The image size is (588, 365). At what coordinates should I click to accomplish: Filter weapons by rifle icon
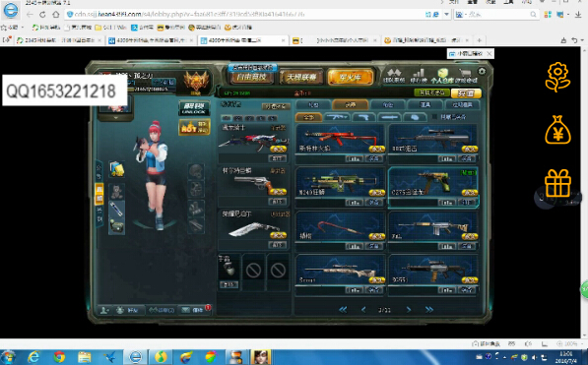[337, 117]
